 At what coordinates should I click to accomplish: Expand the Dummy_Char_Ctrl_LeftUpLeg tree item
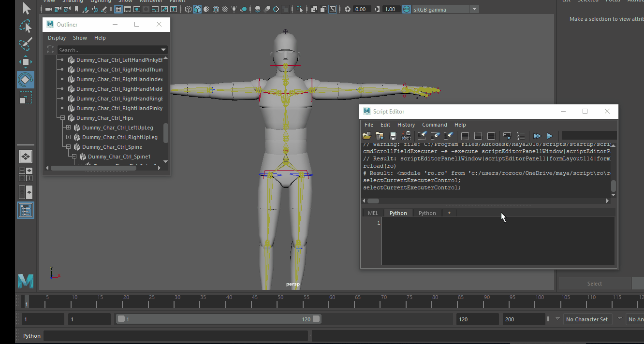point(68,127)
